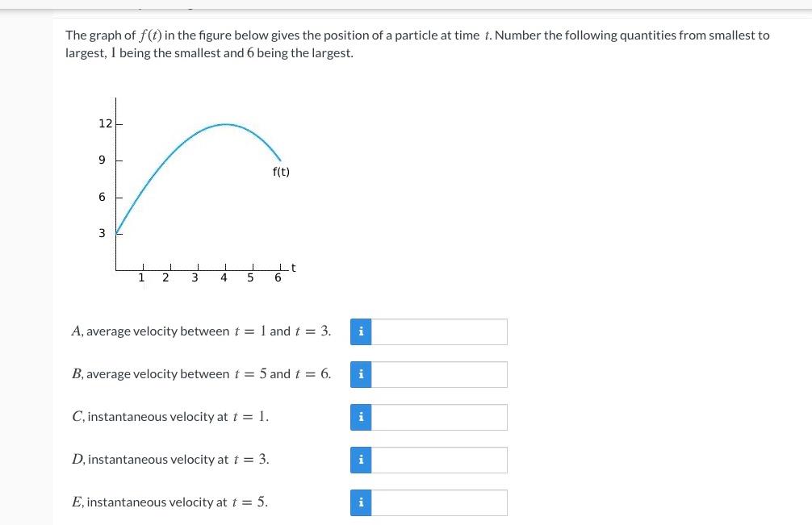This screenshot has height=525, width=812.
Task: Open the info tooltip for quantity A
Action: coord(361,331)
